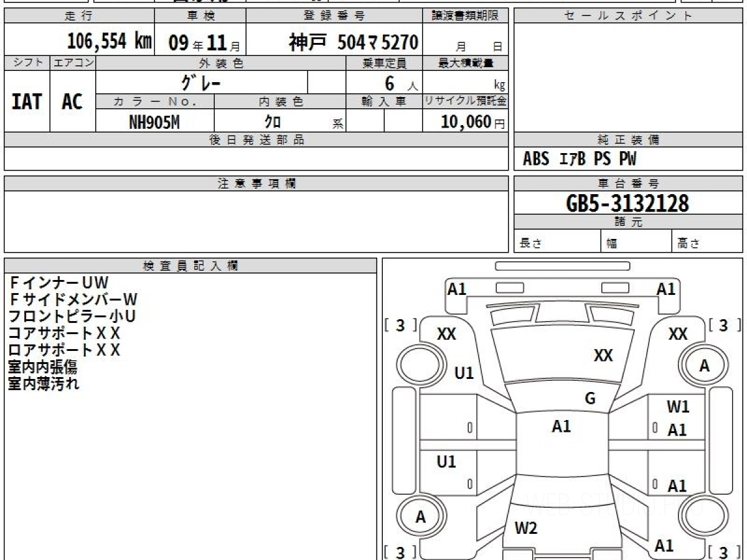Click the コアサポートXX inspector note
The height and width of the screenshot is (560, 747).
(x=64, y=333)
